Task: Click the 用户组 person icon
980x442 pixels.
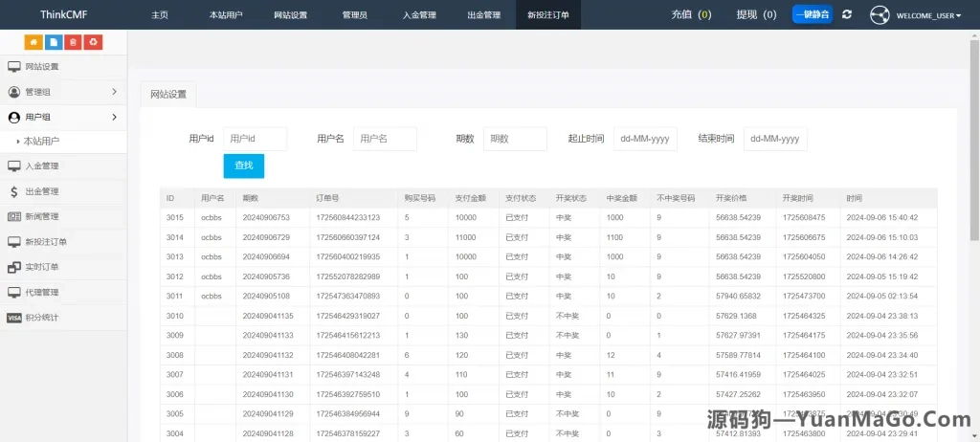Action: [13, 117]
